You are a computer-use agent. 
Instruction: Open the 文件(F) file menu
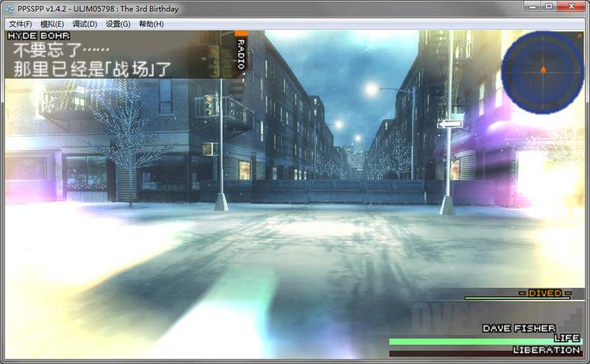[x=21, y=24]
